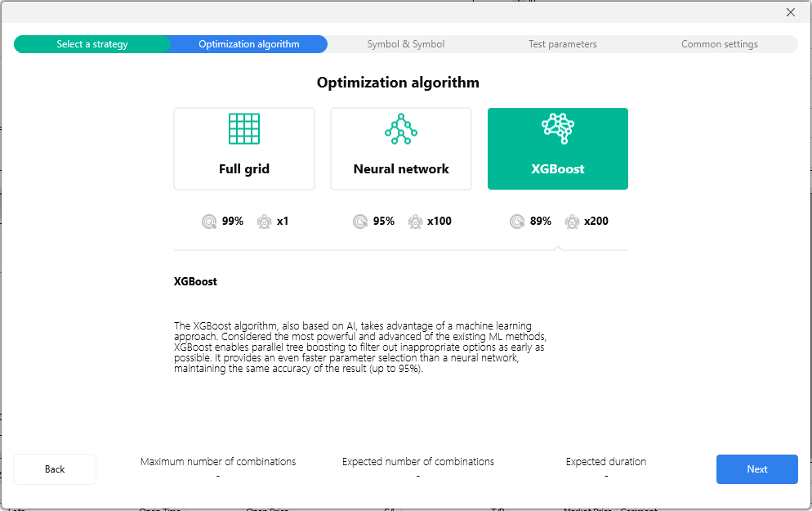The height and width of the screenshot is (511, 812).
Task: Click the accuracy target icon beside 89%
Action: pos(516,221)
